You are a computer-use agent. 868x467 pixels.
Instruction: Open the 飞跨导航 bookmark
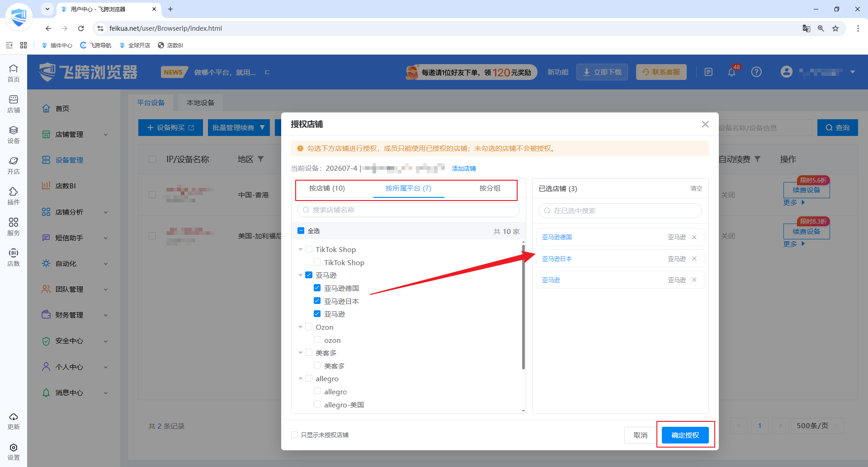(95, 45)
